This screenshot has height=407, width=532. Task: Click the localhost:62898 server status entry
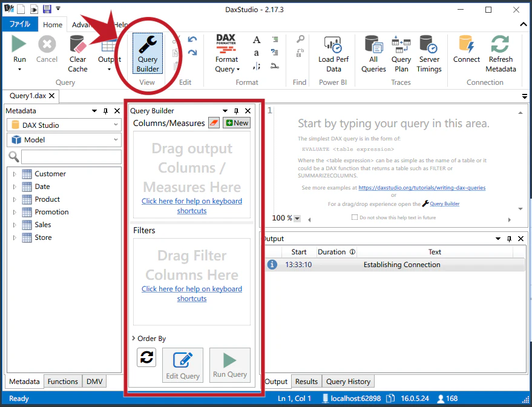[x=352, y=399]
